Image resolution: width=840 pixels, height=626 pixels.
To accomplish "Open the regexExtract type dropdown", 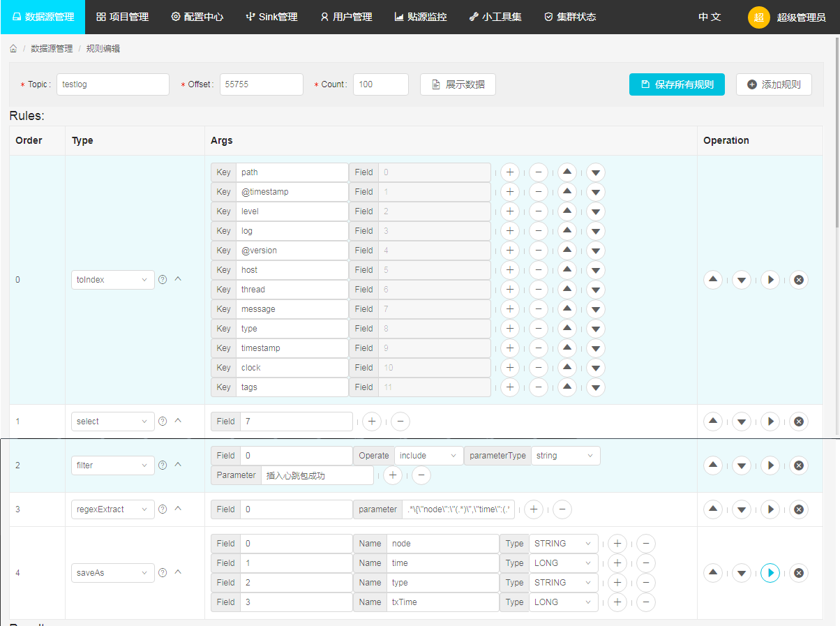I will coord(113,509).
